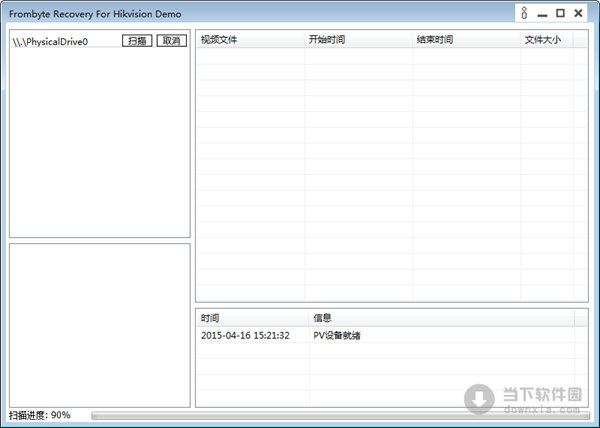Sort by 开始时间 column header
Image resolution: width=600 pixels, height=428 pixels.
tap(359, 40)
